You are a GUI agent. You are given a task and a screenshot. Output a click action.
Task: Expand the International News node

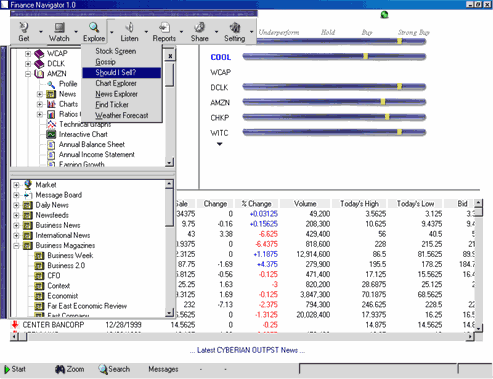coord(16,236)
